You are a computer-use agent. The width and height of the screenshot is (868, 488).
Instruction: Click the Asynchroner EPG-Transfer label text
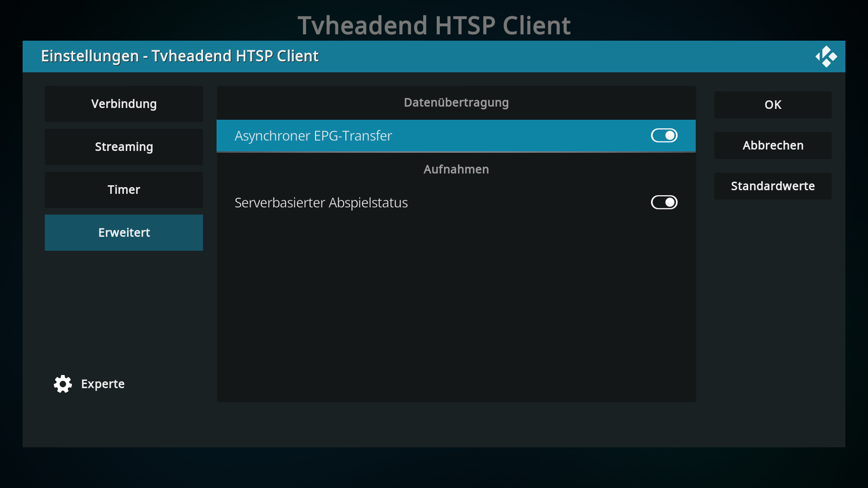tap(313, 136)
